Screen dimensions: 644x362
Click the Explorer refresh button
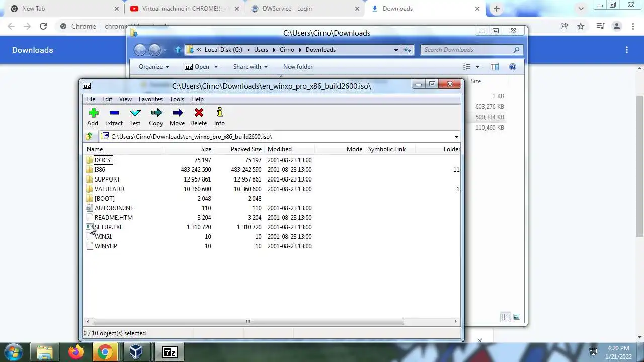[408, 50]
